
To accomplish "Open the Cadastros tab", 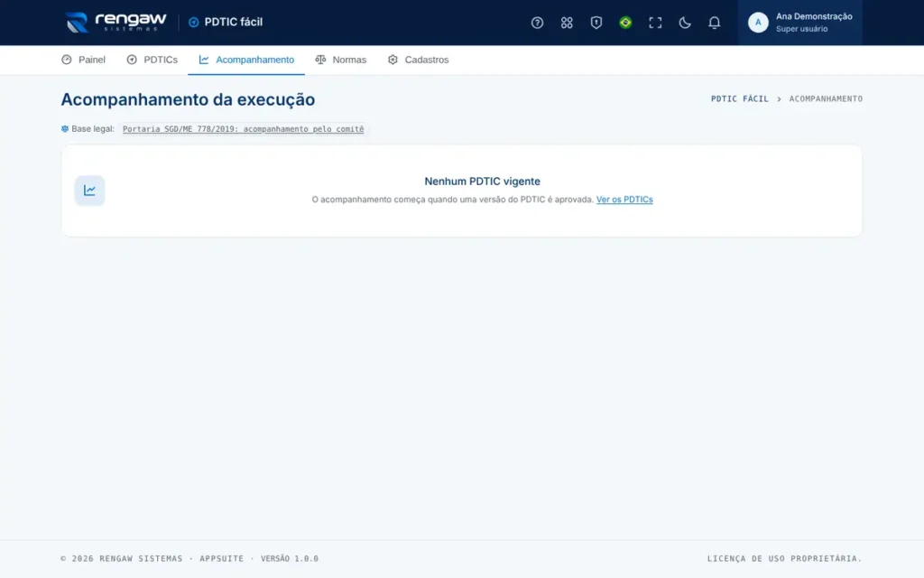I will click(x=418, y=60).
